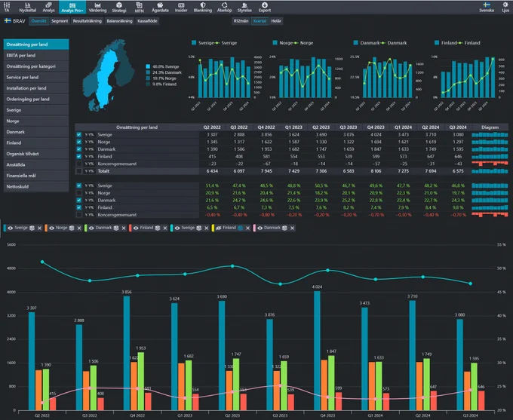Open the Nyckeltal section

[x=27, y=7]
